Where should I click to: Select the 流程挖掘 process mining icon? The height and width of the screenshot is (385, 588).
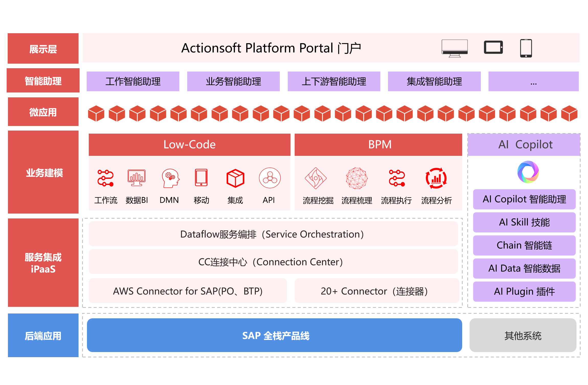(x=316, y=179)
